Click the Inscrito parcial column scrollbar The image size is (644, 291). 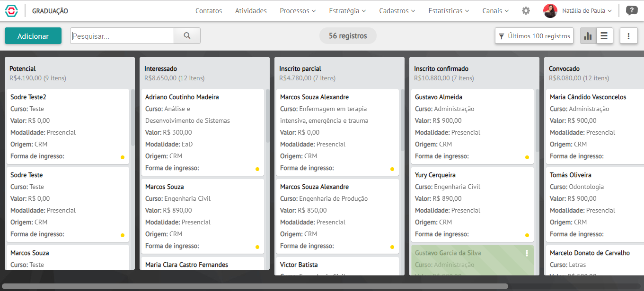402,120
